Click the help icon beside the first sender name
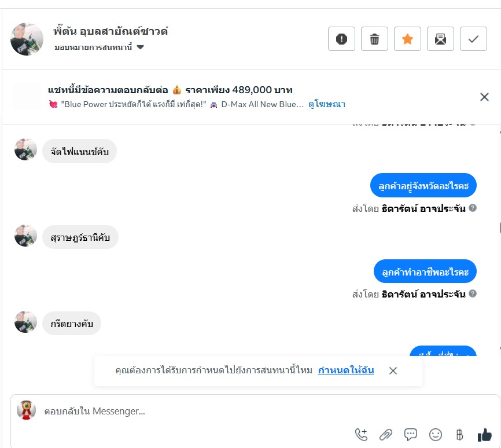Image resolution: width=501 pixels, height=448 pixels. 473,208
